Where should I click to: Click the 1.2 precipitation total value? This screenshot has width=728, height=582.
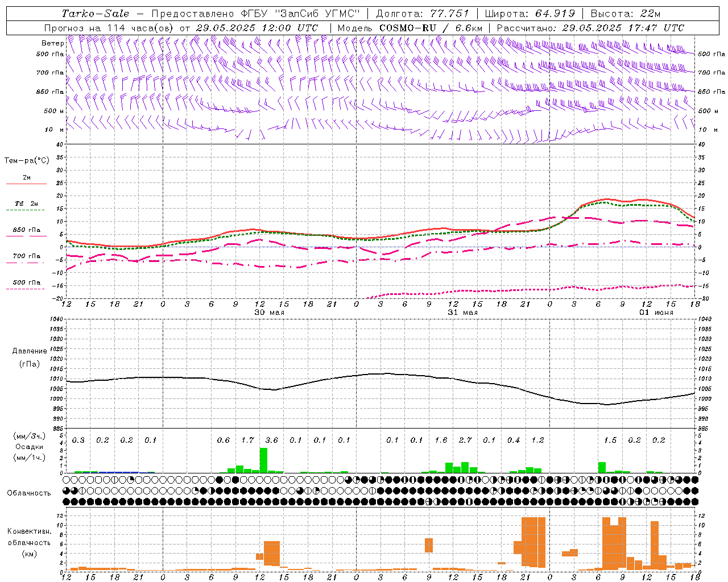pos(537,440)
